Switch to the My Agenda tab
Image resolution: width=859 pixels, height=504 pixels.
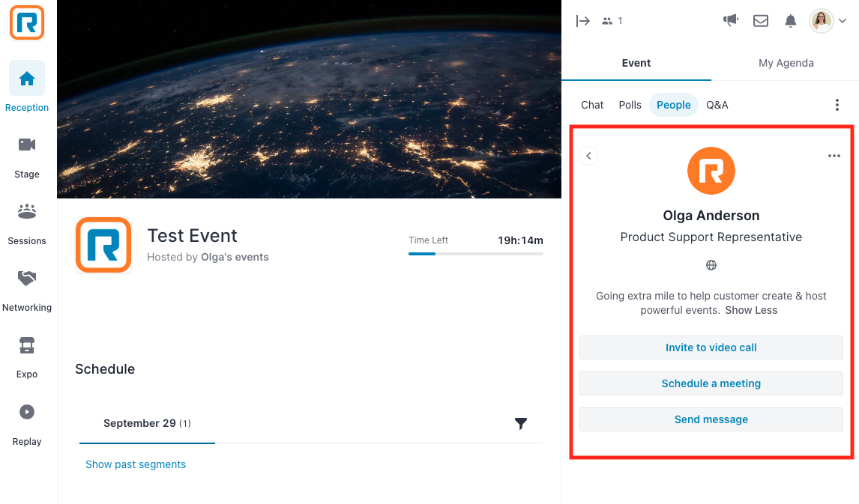[x=786, y=63]
